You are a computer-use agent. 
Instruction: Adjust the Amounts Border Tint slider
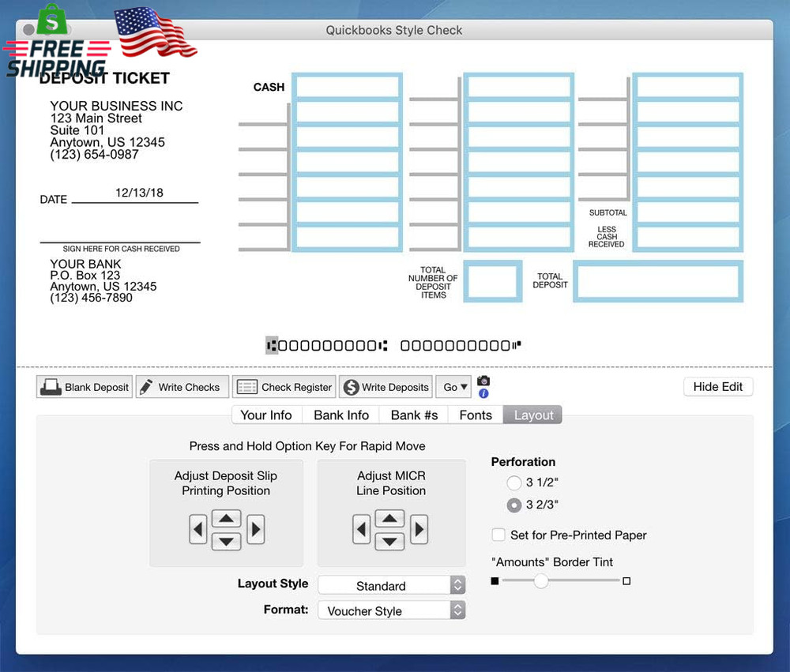point(541,581)
